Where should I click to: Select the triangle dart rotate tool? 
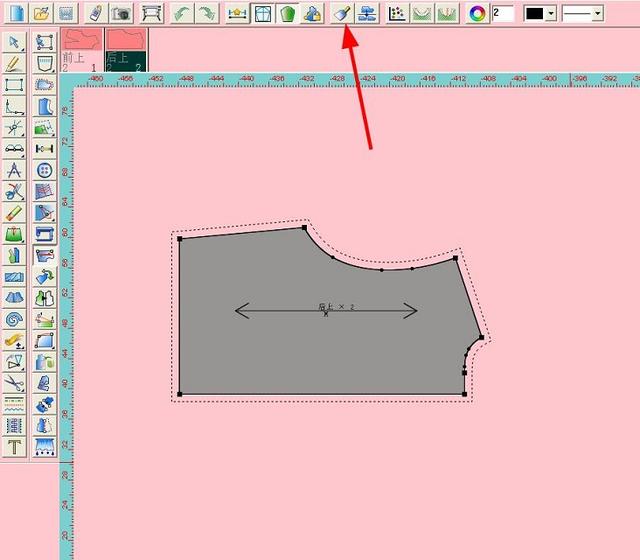coord(14,362)
